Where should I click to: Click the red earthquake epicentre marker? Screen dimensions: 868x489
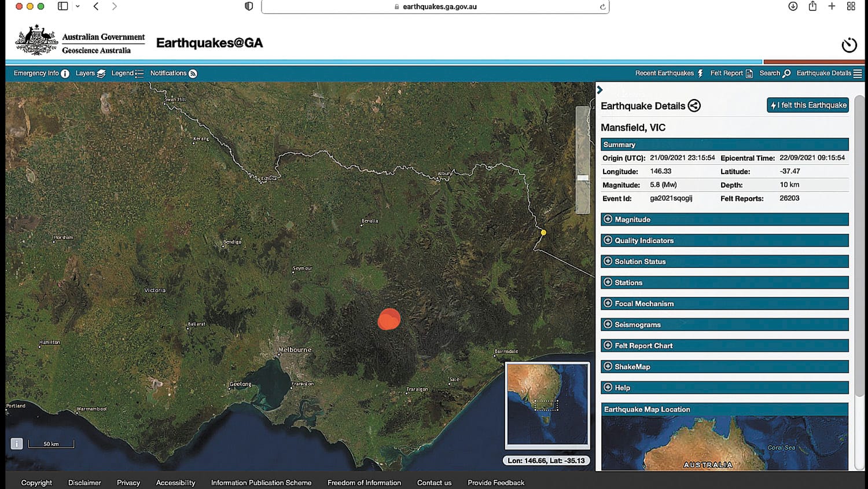[x=389, y=319]
